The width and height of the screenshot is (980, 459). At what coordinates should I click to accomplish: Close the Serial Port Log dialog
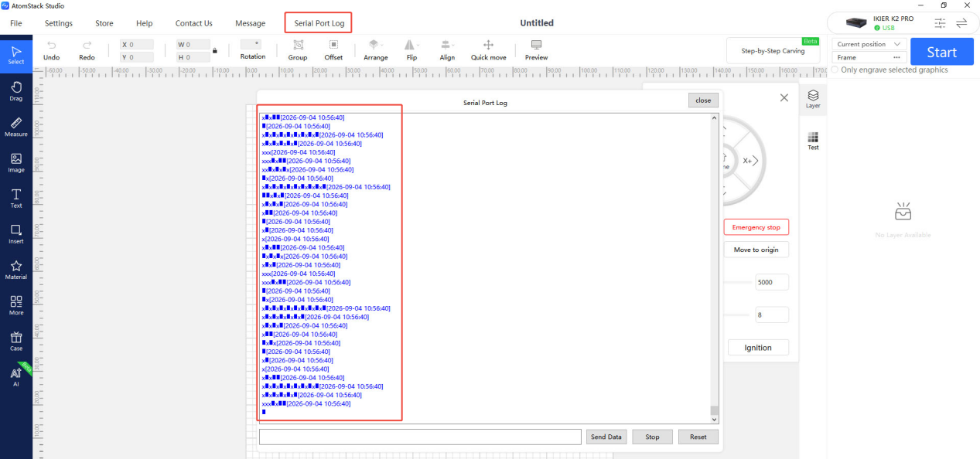click(x=703, y=100)
